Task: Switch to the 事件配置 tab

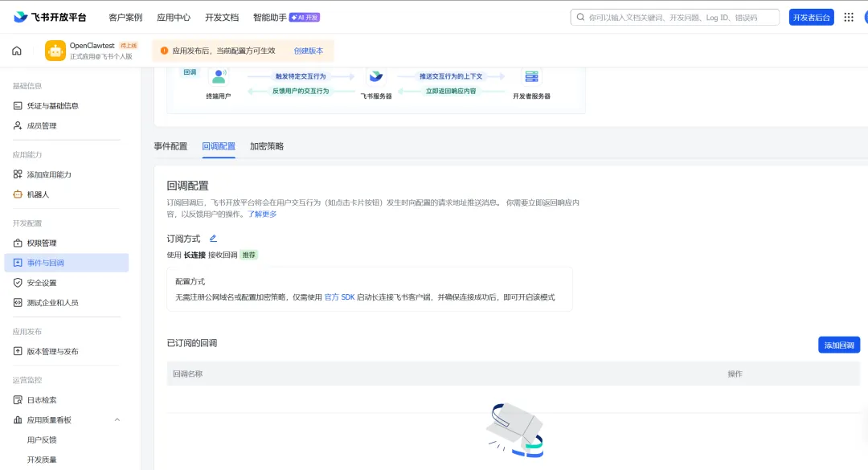Action: (170, 146)
